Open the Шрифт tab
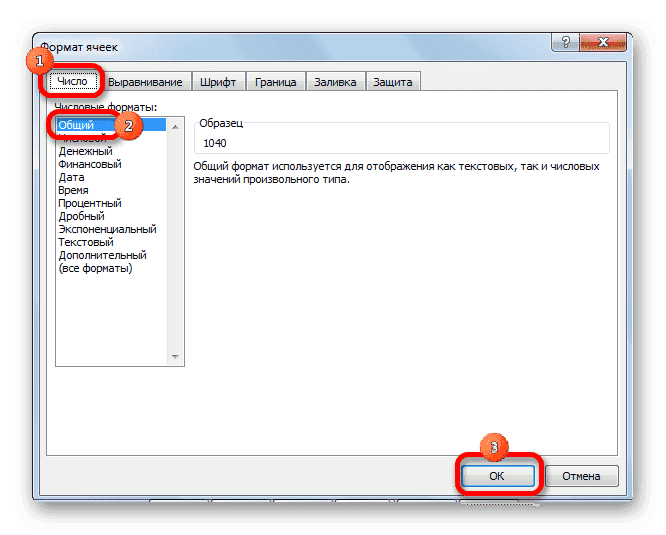Viewport: 666px width, 535px height. pos(218,82)
